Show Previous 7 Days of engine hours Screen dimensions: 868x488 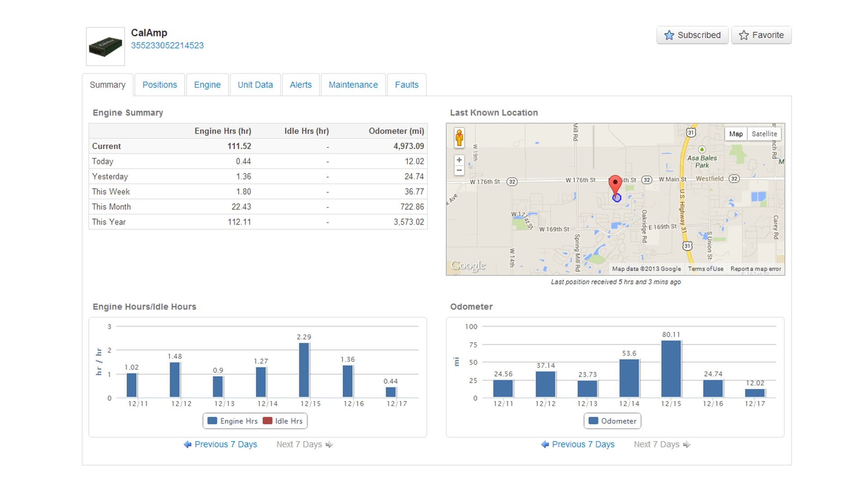point(220,445)
